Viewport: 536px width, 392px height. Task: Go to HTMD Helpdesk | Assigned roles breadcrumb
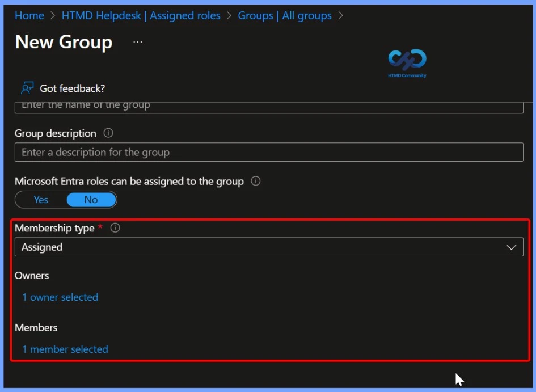(141, 16)
